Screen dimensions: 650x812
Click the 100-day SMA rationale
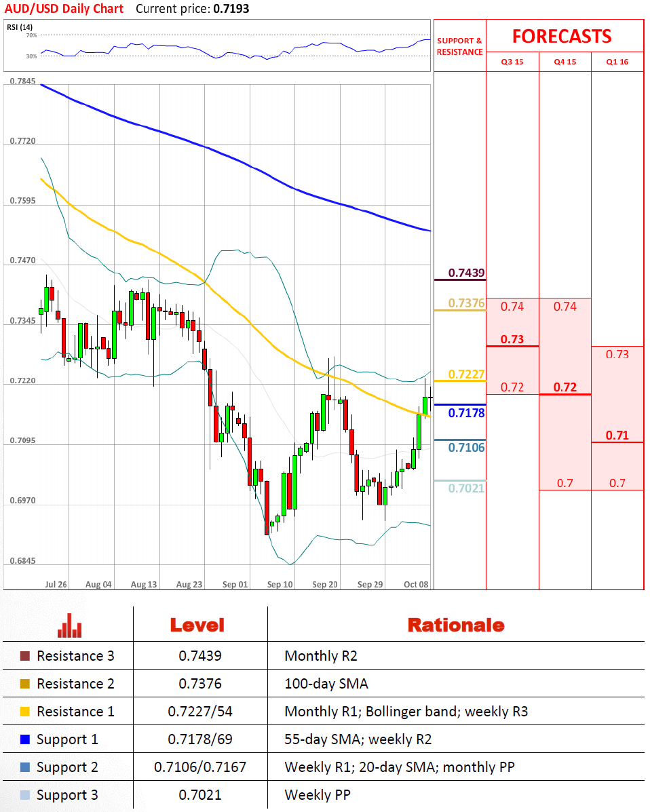click(326, 684)
